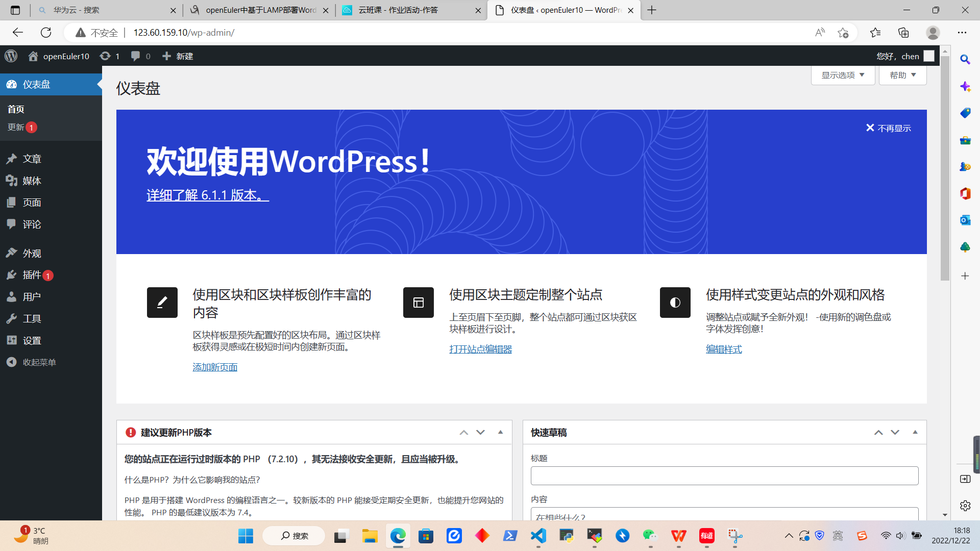Expand the 显示选项 dropdown

click(x=843, y=75)
